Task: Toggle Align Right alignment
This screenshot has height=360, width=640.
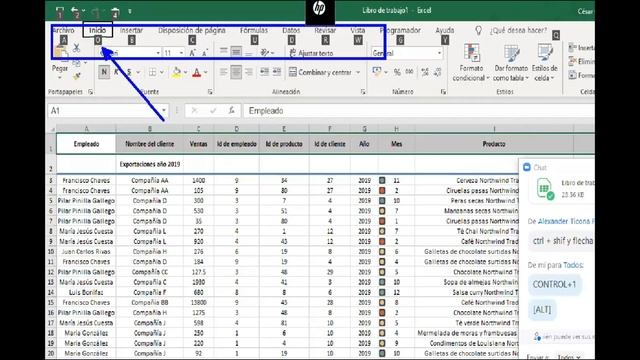Action: [x=249, y=72]
